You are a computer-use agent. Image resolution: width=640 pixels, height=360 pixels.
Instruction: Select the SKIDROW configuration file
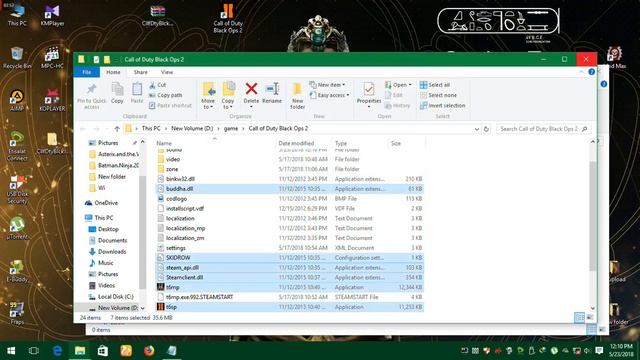[289, 258]
